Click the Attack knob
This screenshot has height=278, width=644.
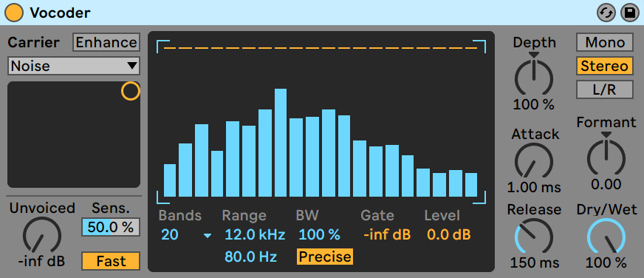tap(533, 163)
